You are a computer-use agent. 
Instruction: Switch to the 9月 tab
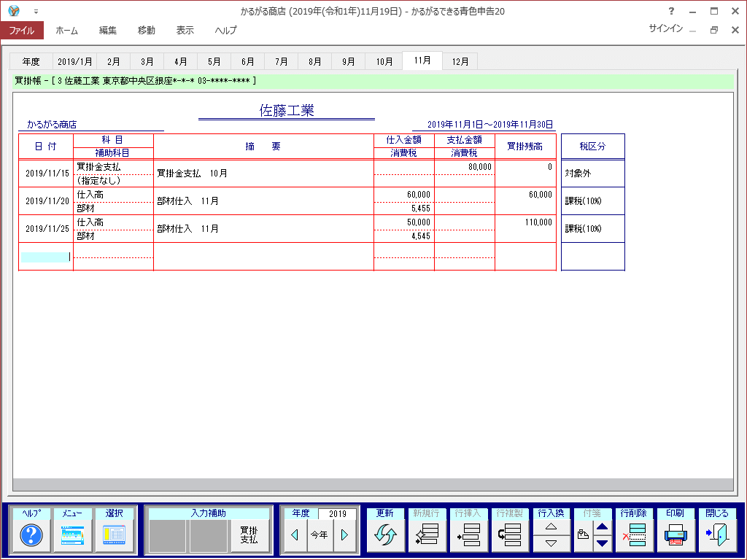click(348, 61)
